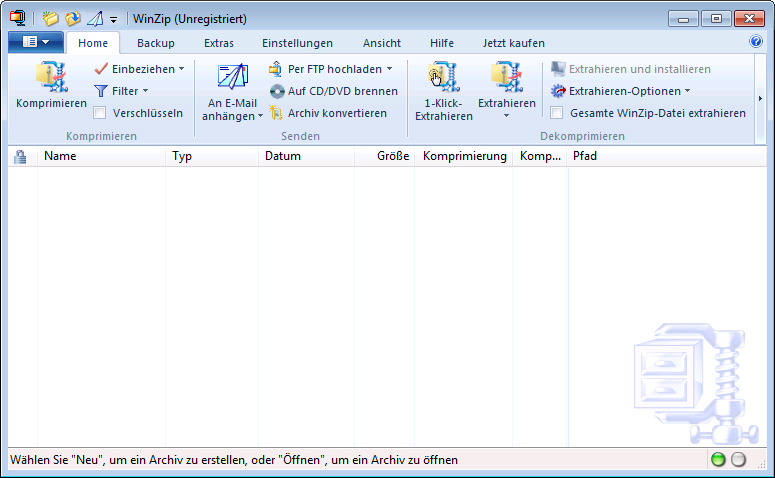Expand the ribbon overflow arrow at right
Viewport: 775px width, 478px height.
pyautogui.click(x=760, y=99)
